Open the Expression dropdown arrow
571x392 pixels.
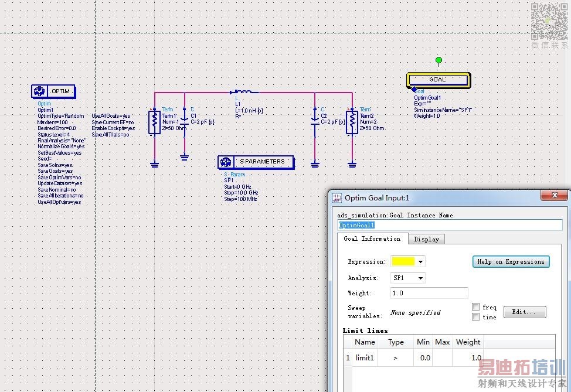coord(421,262)
